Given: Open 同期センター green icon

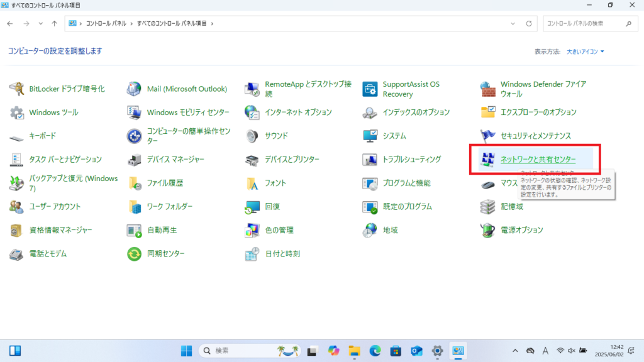Looking at the screenshot, I should [134, 254].
